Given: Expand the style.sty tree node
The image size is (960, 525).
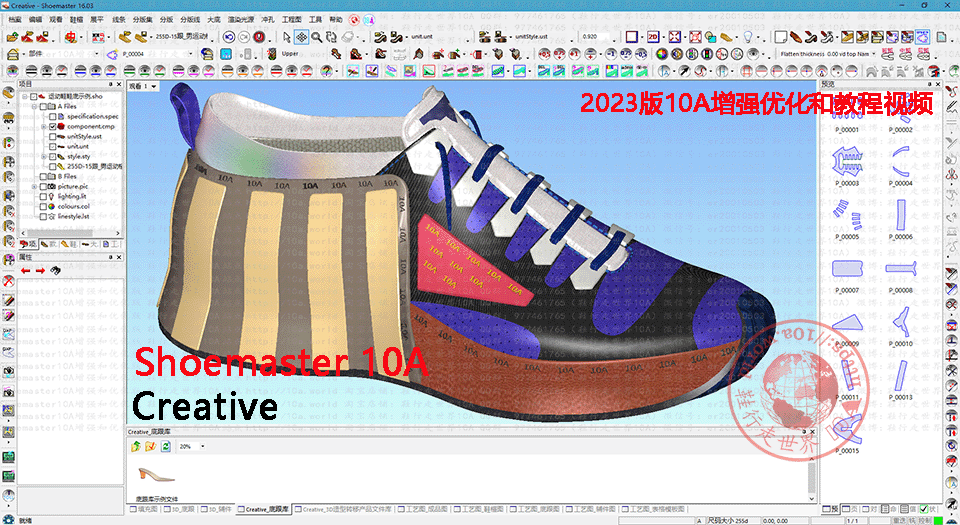Looking at the screenshot, I should (44, 157).
